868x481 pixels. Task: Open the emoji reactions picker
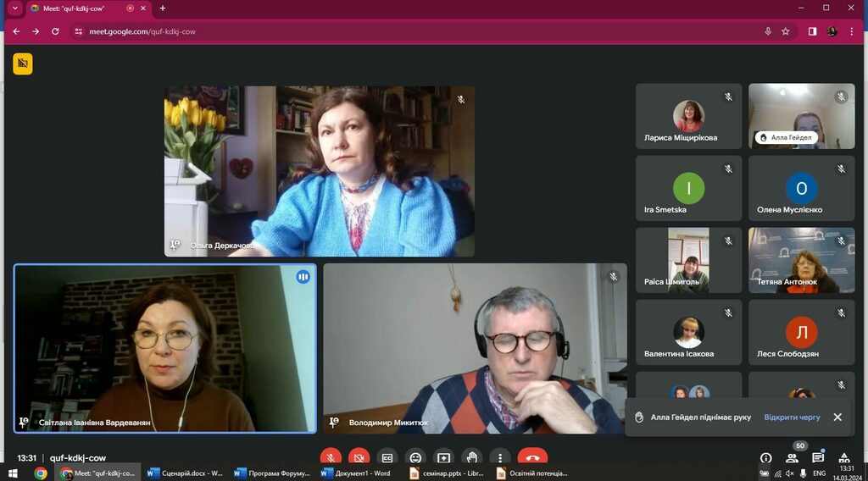point(415,457)
